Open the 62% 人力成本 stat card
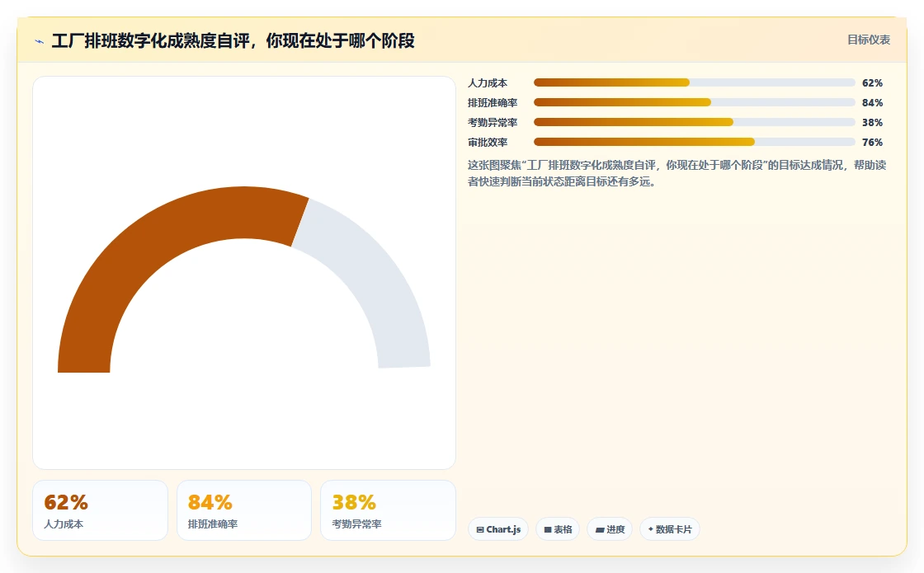Viewport: 924px width, 573px height. click(100, 510)
